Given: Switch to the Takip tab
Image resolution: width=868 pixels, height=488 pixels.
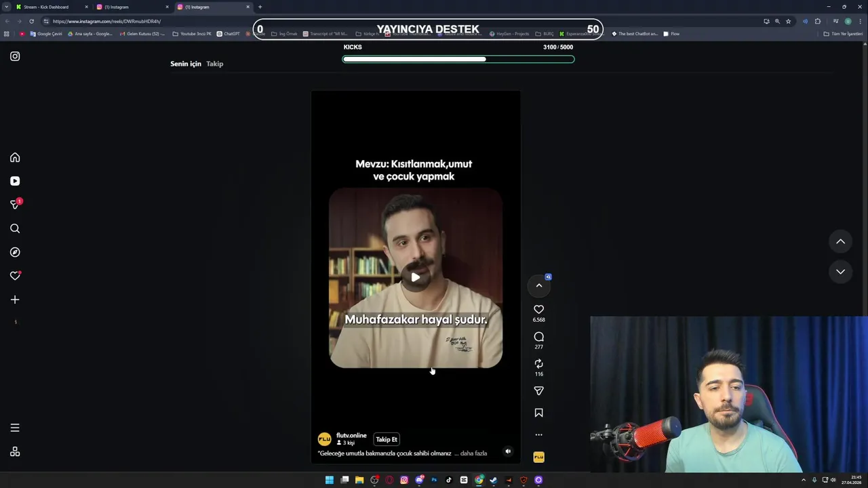Looking at the screenshot, I should click(x=214, y=64).
